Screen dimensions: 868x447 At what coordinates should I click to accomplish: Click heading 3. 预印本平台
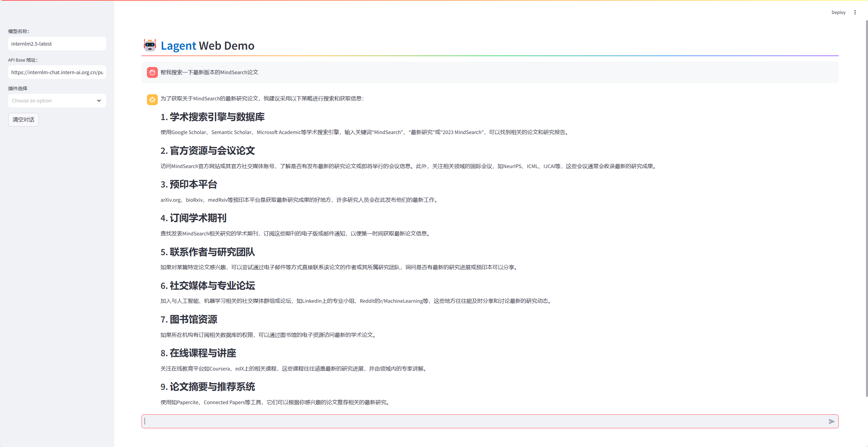189,184
